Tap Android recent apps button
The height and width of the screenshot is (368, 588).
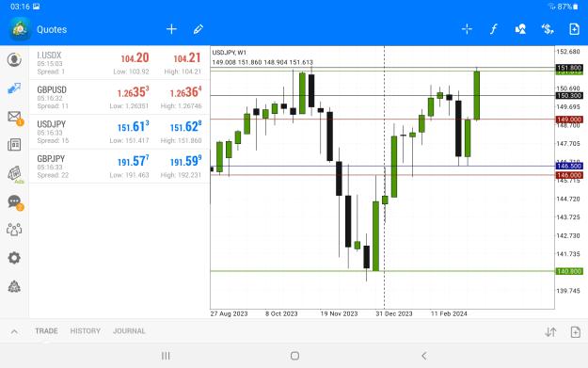point(166,356)
